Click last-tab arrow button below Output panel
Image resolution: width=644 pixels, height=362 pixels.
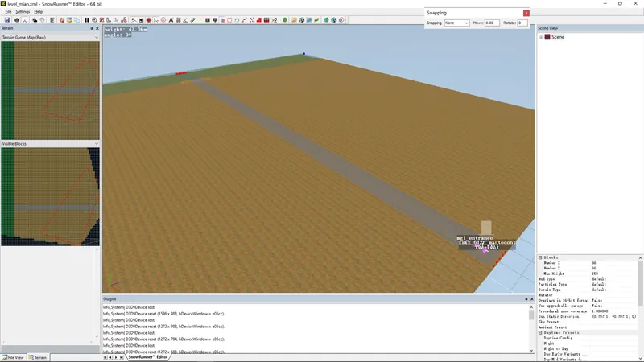coord(122,357)
